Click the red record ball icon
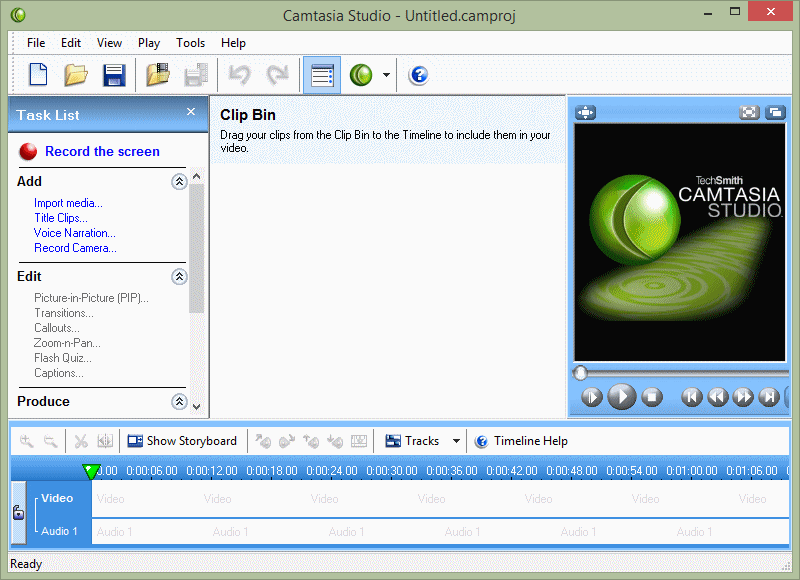The image size is (800, 580). (x=28, y=152)
